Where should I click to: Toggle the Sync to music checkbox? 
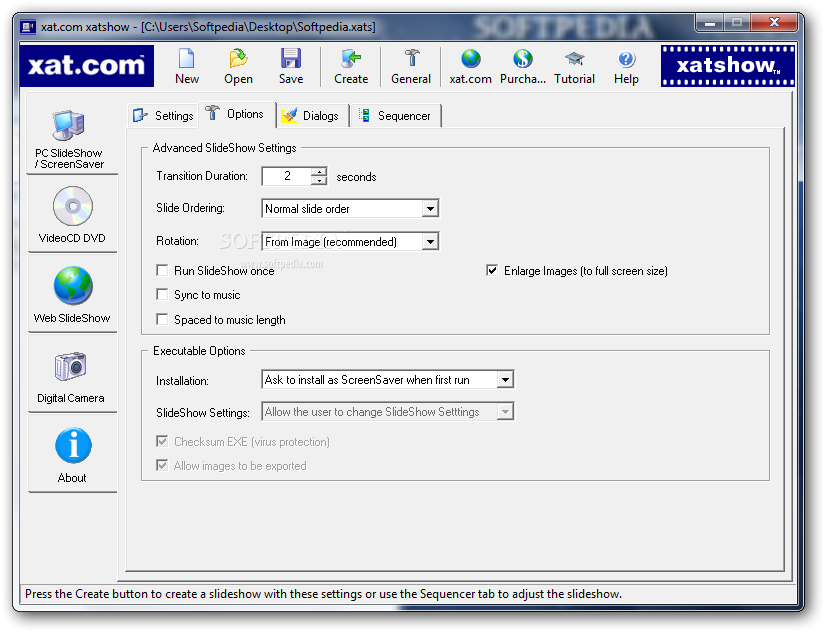coord(162,294)
